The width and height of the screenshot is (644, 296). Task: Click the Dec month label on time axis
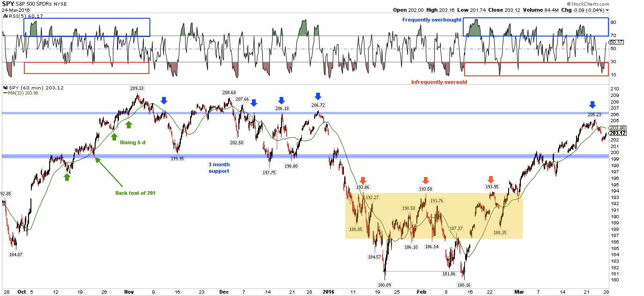pos(224,291)
